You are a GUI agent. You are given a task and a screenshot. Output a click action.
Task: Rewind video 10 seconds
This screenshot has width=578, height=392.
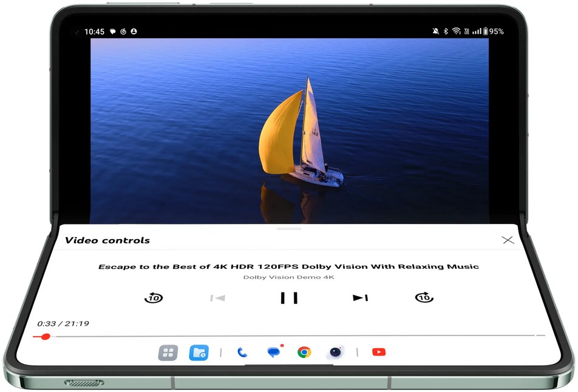point(154,298)
